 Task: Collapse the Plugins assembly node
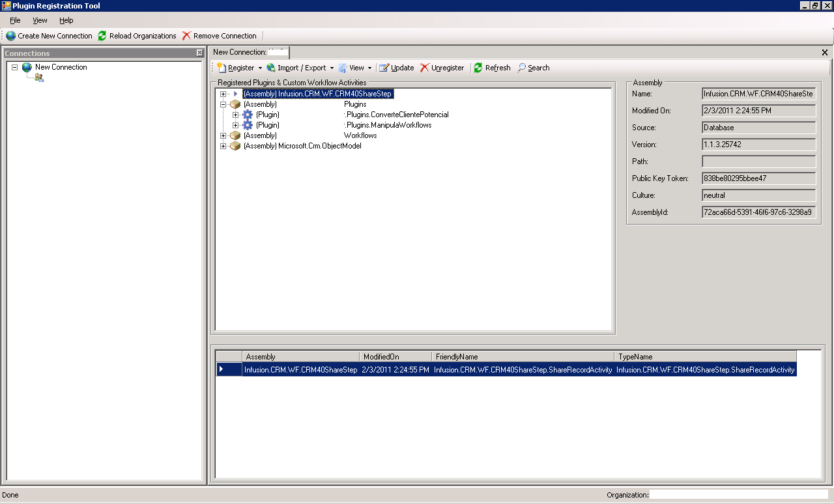coord(223,104)
